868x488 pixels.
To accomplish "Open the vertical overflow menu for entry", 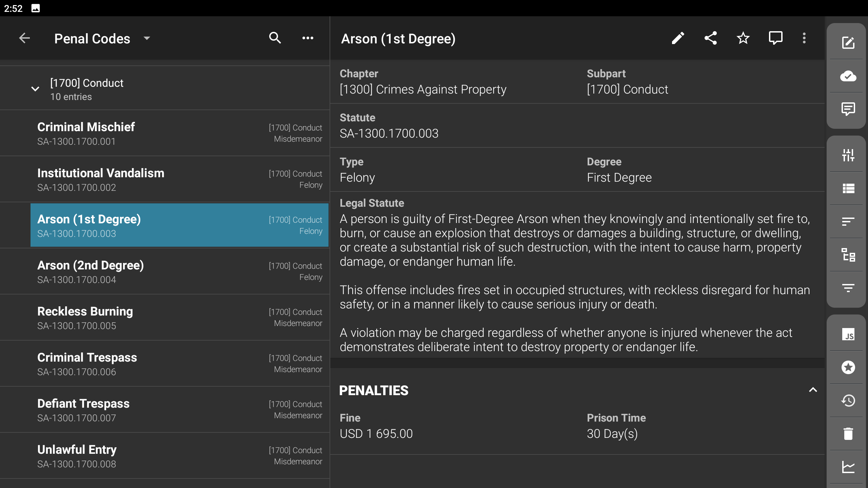I will coord(804,38).
